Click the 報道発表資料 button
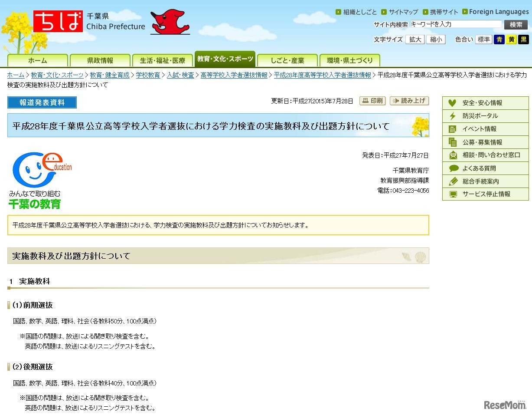The image size is (532, 415). pos(42,102)
